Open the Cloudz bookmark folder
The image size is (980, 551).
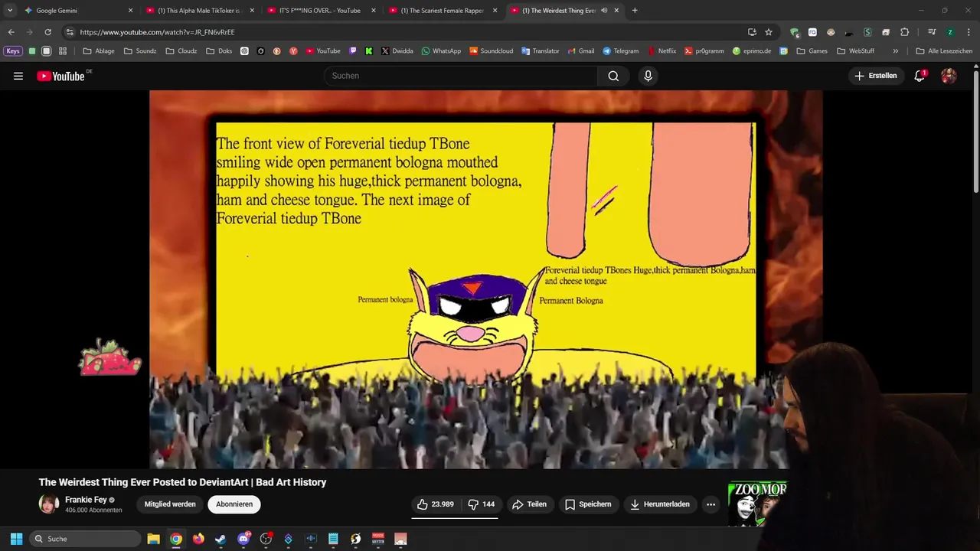[x=181, y=51]
